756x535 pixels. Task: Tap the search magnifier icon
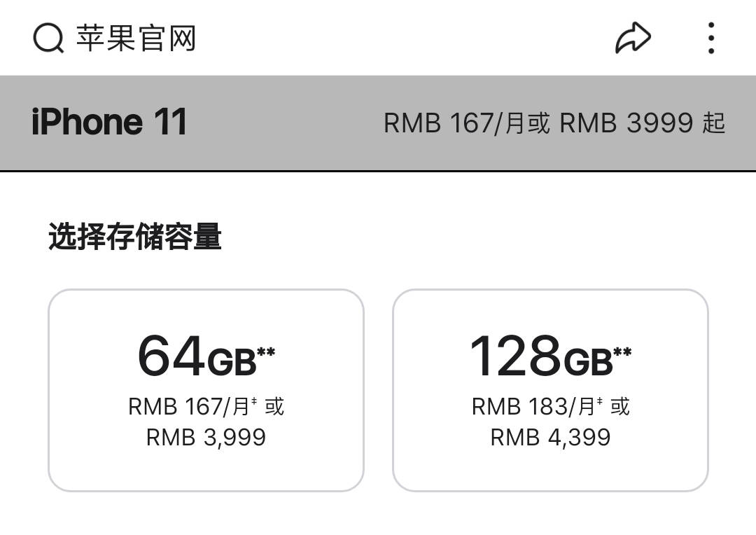[48, 38]
